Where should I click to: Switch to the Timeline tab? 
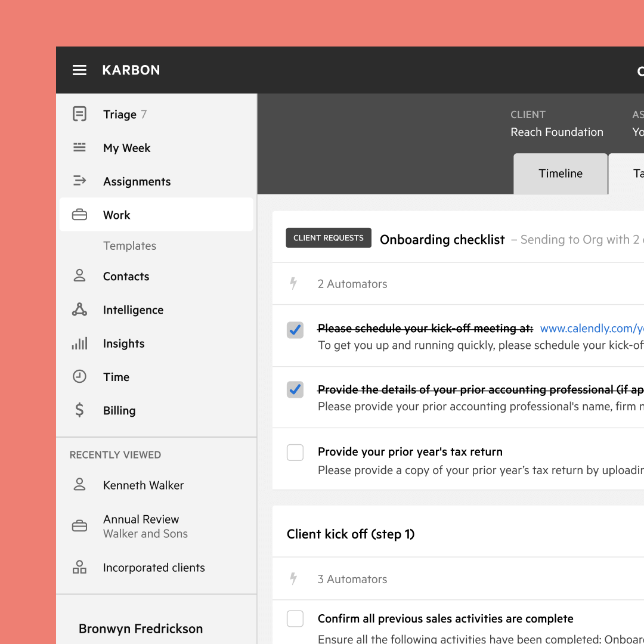[x=561, y=174]
